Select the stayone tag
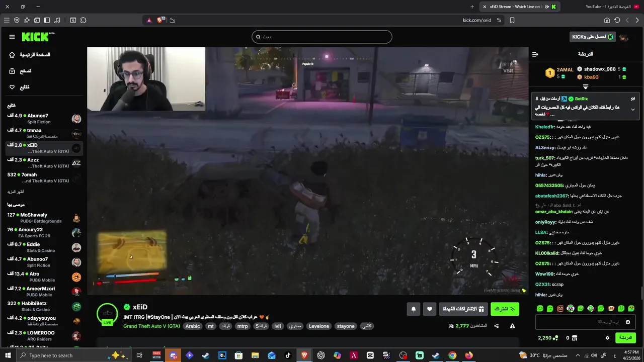Viewport: 644px width, 362px height. point(346,326)
